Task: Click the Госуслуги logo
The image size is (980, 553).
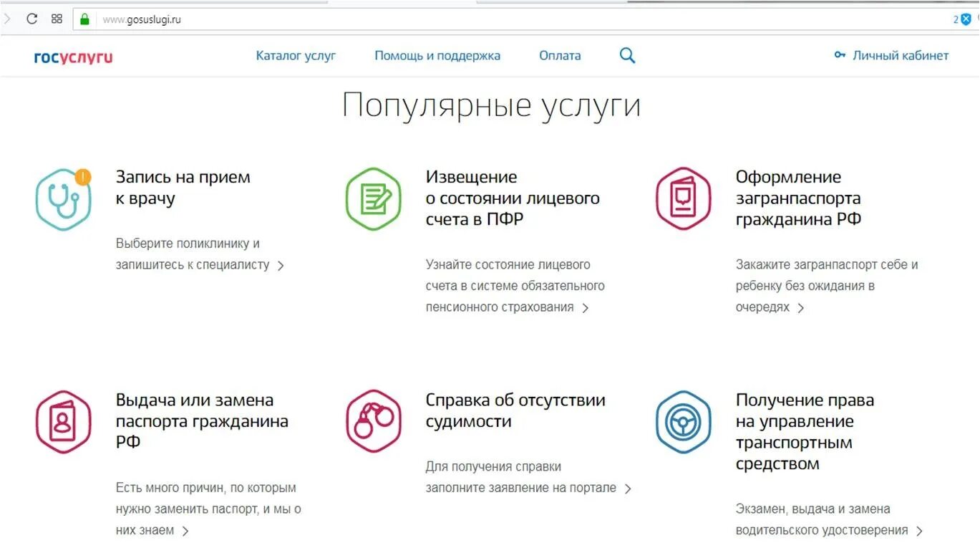Action: [73, 57]
